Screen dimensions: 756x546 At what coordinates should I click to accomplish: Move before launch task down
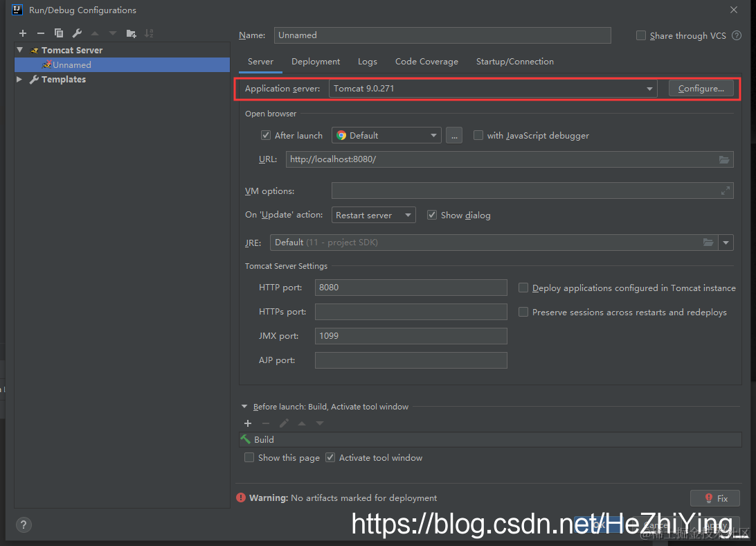(320, 423)
